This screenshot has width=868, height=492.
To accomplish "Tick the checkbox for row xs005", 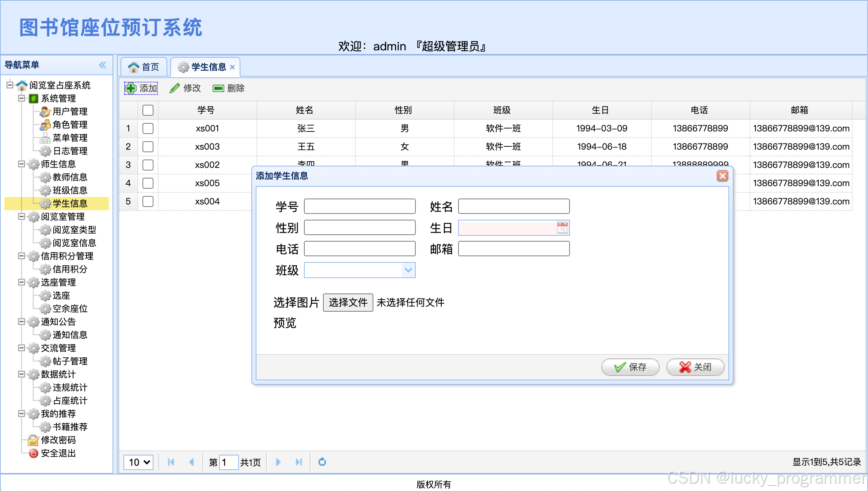I will click(x=148, y=183).
